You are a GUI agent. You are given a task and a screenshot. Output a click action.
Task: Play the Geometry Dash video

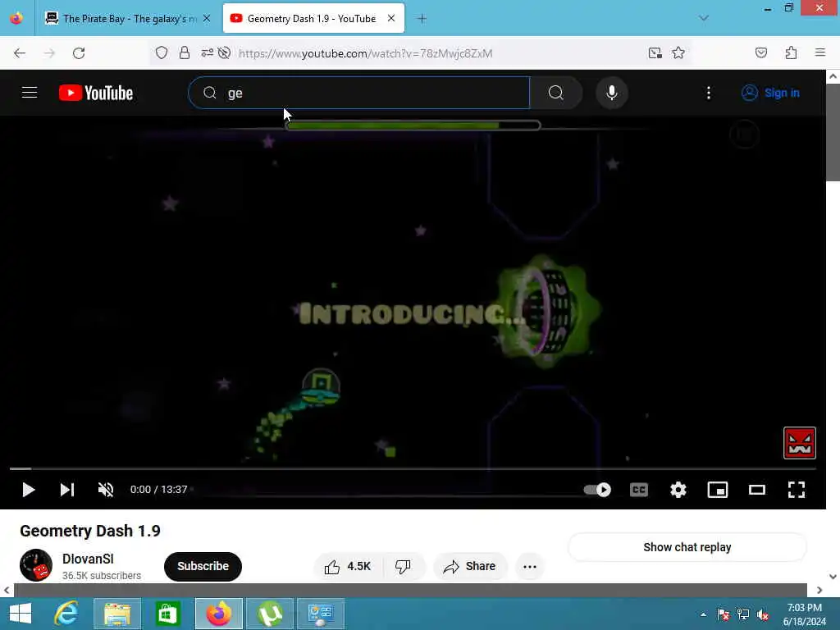tap(29, 490)
